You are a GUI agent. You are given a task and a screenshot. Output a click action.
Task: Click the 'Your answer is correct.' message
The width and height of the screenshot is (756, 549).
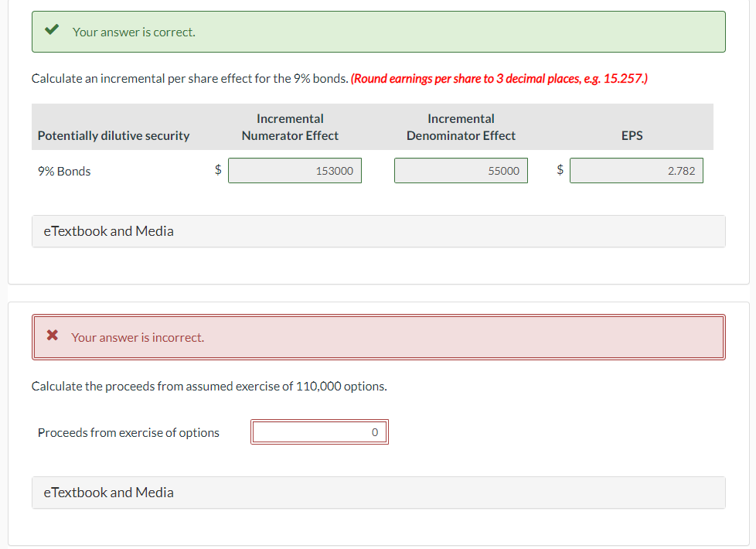click(x=134, y=32)
